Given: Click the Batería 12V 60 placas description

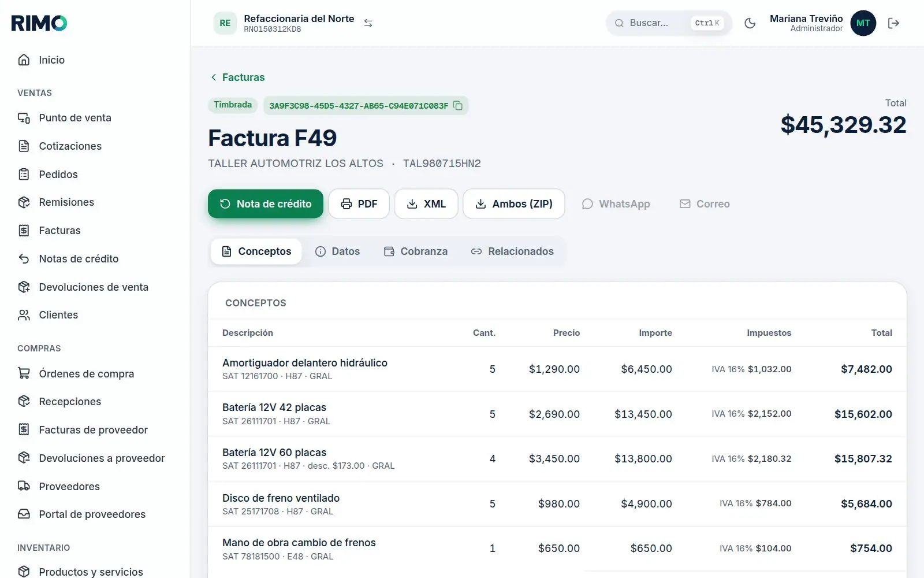Looking at the screenshot, I should [x=274, y=453].
